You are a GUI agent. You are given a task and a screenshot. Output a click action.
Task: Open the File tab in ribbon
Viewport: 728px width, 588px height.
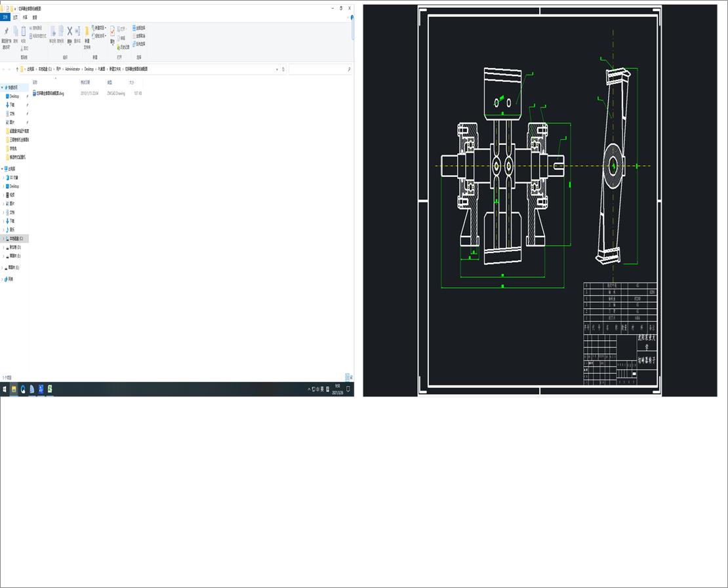(5, 18)
